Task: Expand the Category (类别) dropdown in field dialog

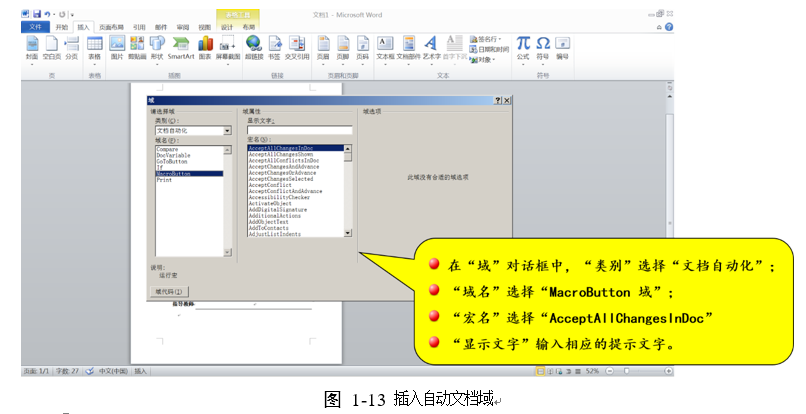Action: click(227, 131)
